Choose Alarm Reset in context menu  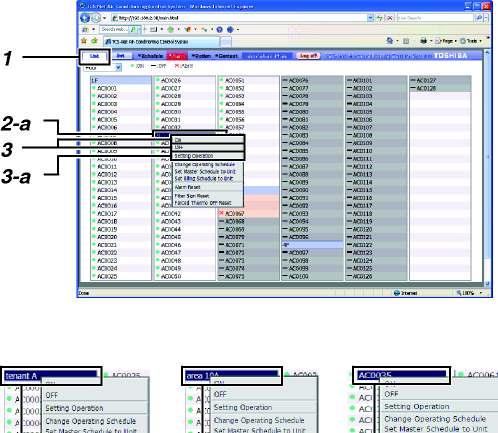(x=208, y=187)
